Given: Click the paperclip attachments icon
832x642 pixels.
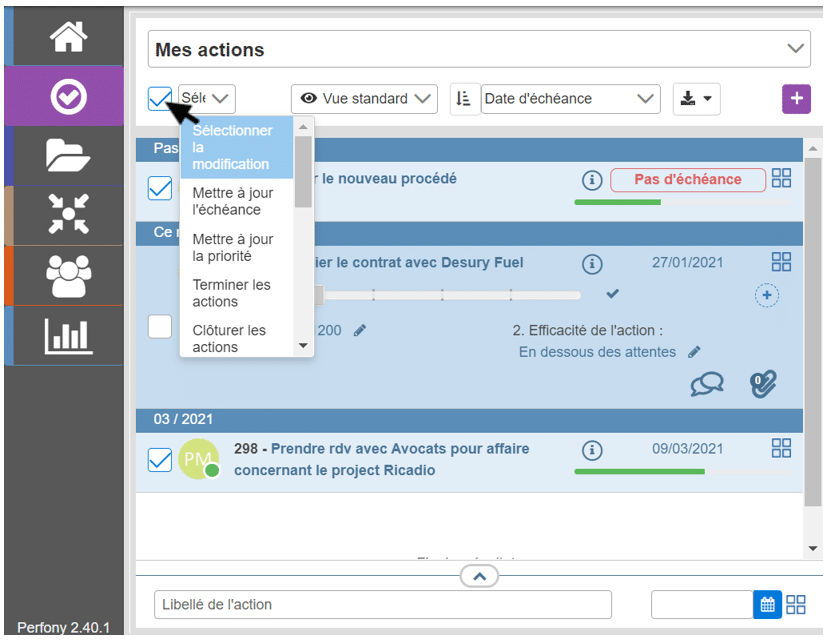Looking at the screenshot, I should click(764, 384).
